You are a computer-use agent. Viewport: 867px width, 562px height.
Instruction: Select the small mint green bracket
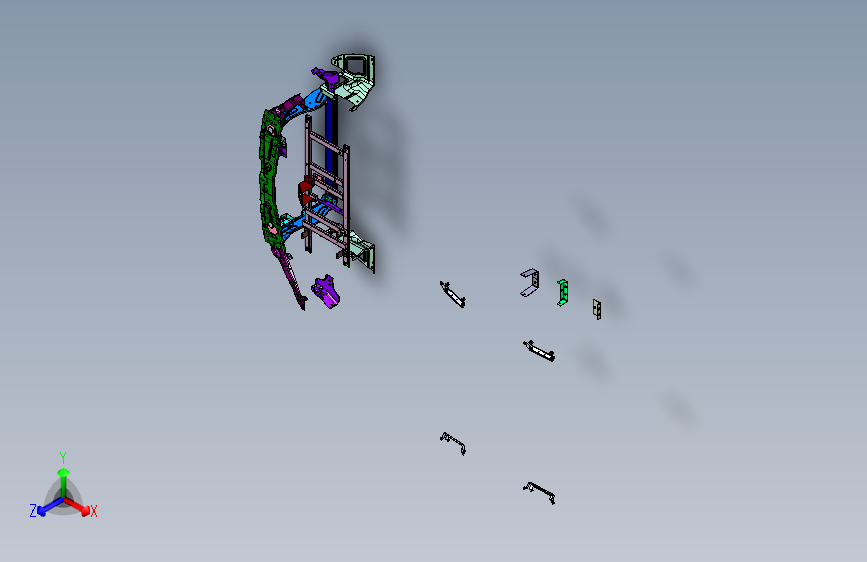pos(562,293)
